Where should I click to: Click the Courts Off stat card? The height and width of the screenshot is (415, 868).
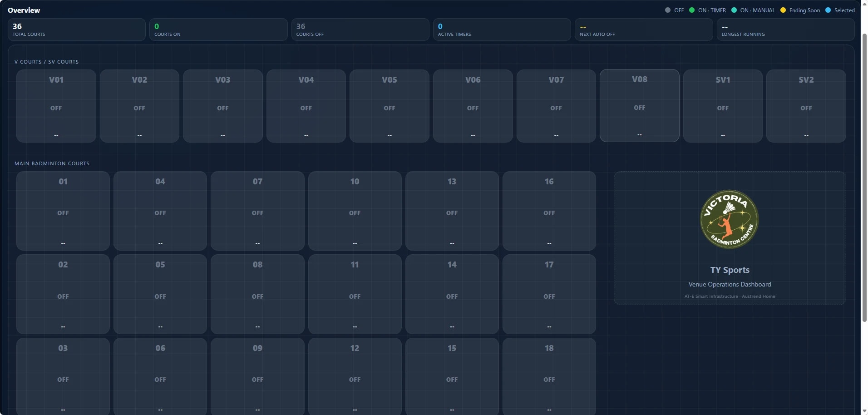click(x=360, y=30)
